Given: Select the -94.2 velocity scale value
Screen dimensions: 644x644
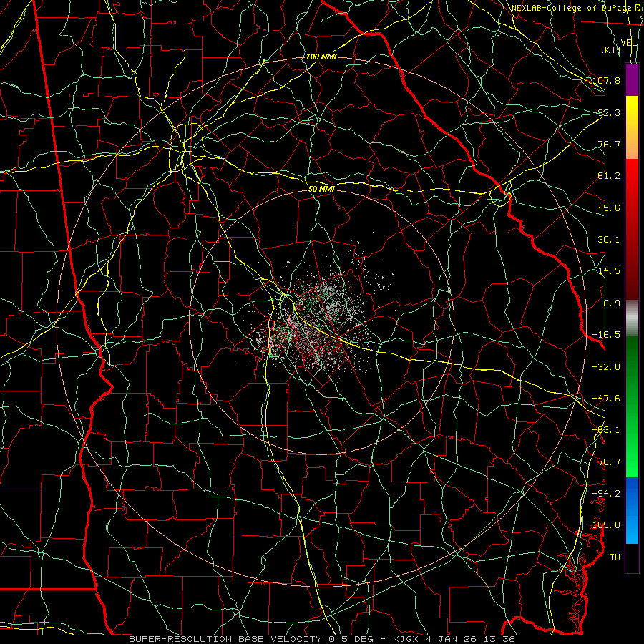Looking at the screenshot, I should pyautogui.click(x=606, y=494).
